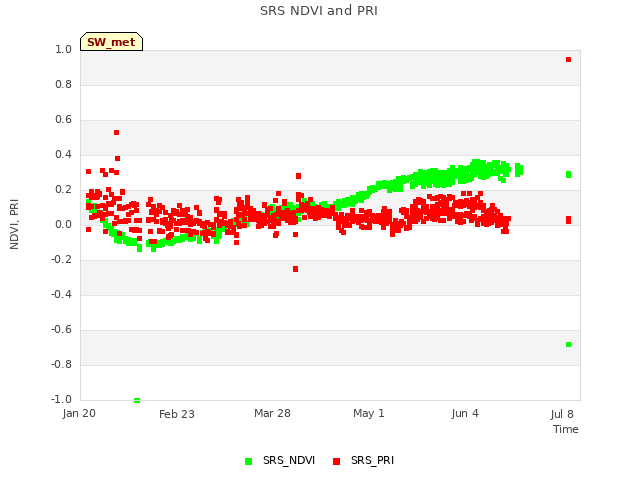The width and height of the screenshot is (640, 480).
Task: Toggle the SRS_NDVI legend entry
Action: click(x=280, y=460)
